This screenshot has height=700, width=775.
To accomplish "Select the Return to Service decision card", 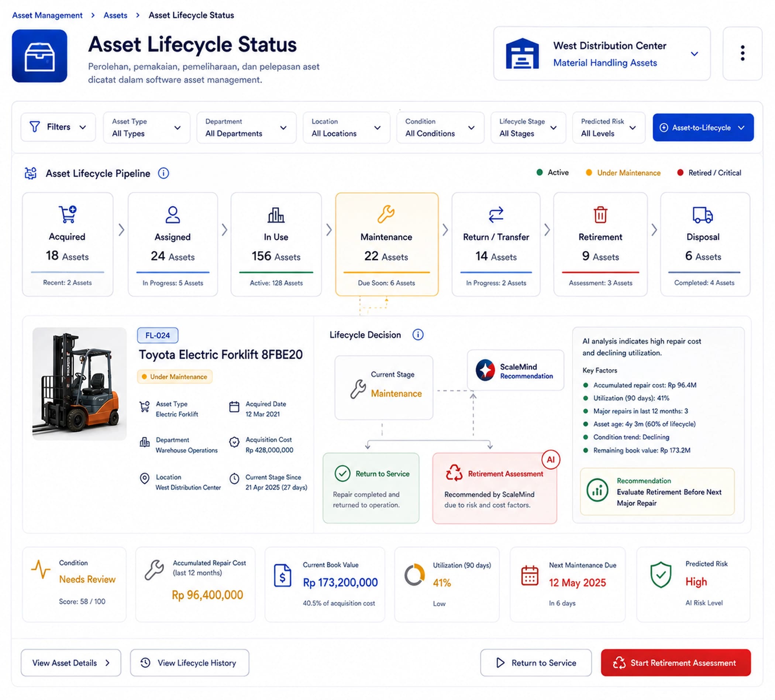I will click(x=371, y=488).
